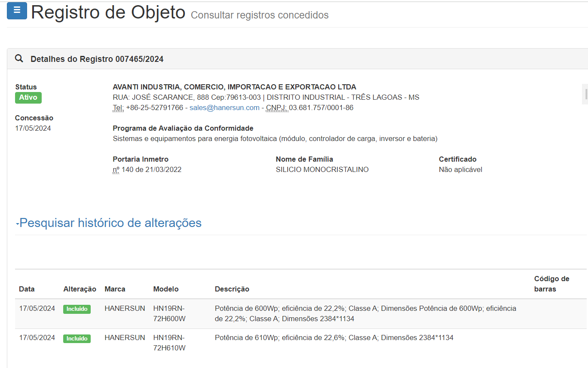Viewport: 588px width, 368px height.
Task: Expand Pesquisar histórico de alterações section
Action: [x=110, y=223]
